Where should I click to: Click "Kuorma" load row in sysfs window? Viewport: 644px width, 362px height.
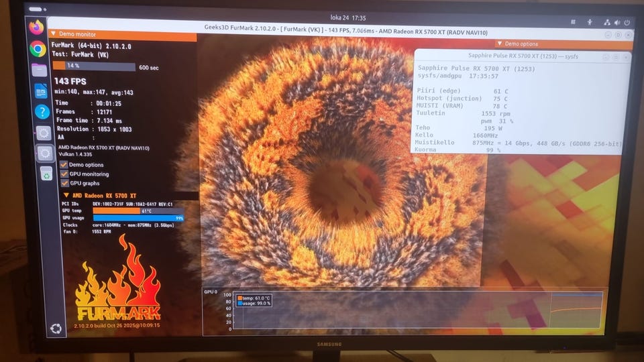(x=458, y=149)
